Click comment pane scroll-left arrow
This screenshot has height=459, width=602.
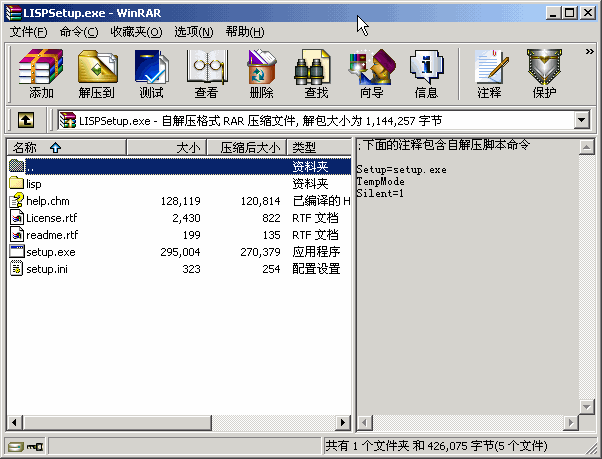click(365, 423)
